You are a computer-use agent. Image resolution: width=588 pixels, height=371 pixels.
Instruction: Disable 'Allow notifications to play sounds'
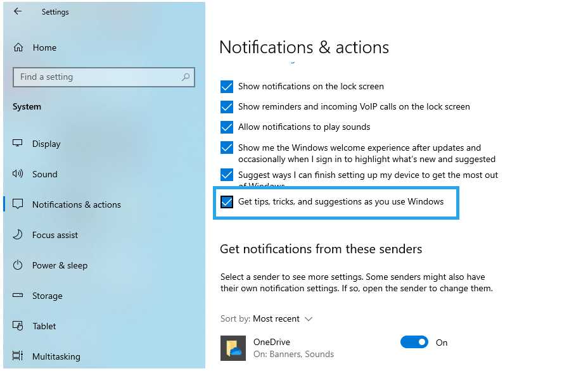pyautogui.click(x=227, y=127)
